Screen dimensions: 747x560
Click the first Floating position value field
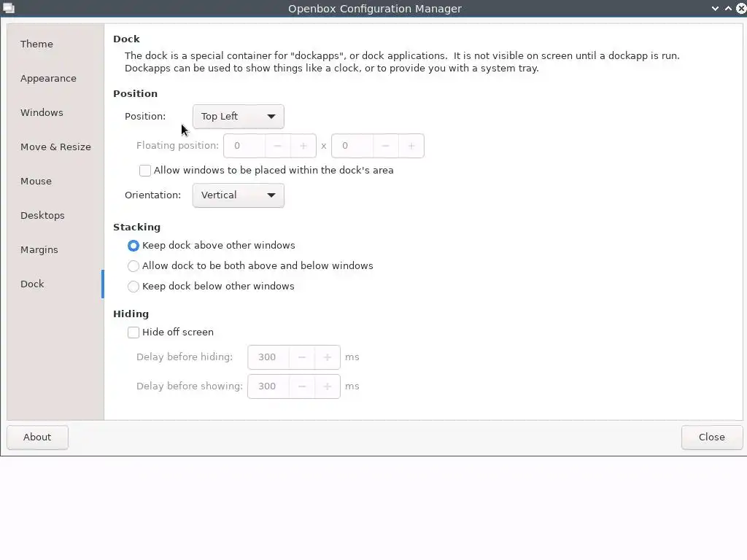pos(244,146)
